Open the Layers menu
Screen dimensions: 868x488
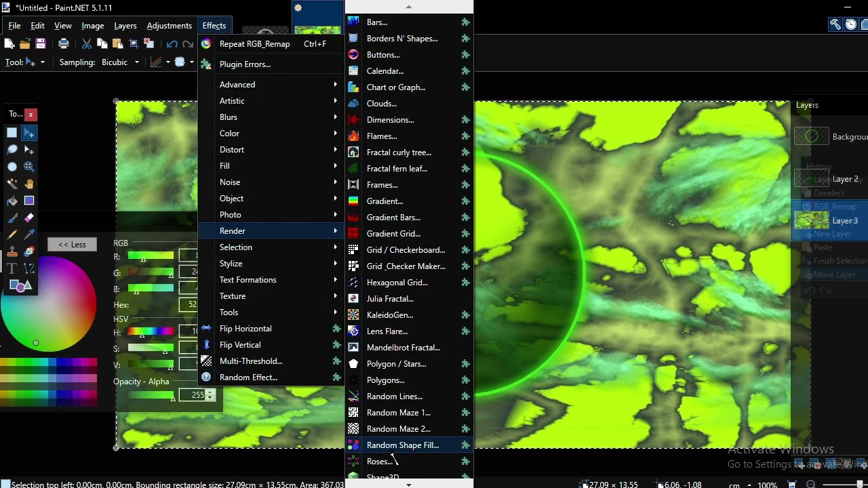[x=125, y=26]
